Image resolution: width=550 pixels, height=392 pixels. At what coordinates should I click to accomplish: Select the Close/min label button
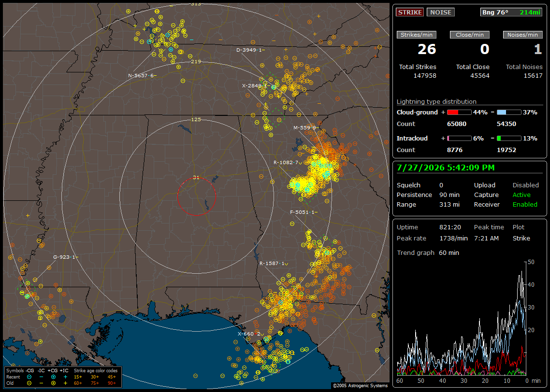tap(469, 35)
